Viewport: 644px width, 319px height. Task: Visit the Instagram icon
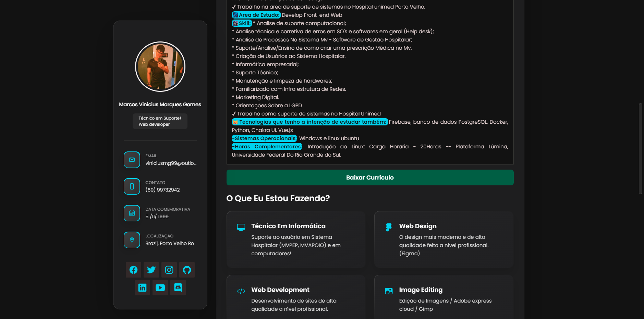point(169,270)
